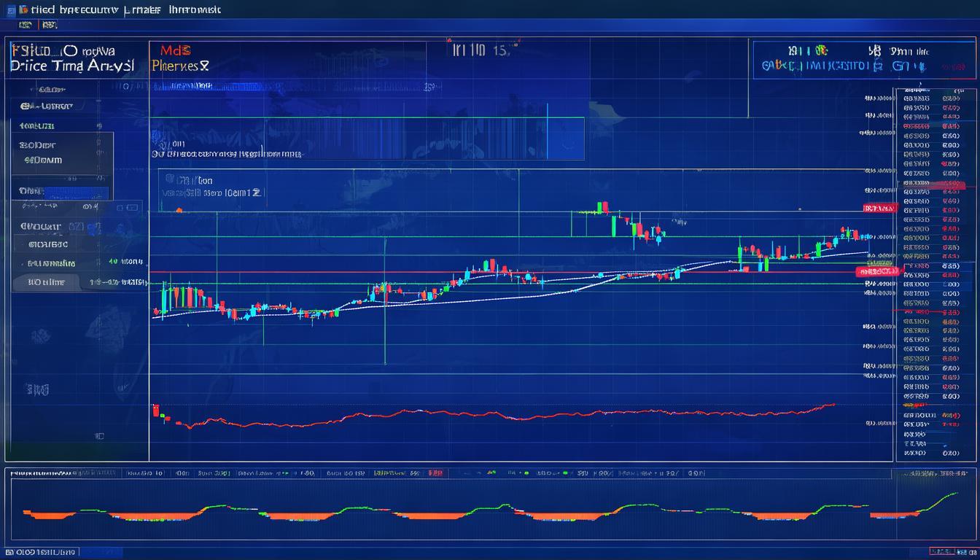Expand the boxed group in left sidebar

pyautogui.click(x=62, y=153)
